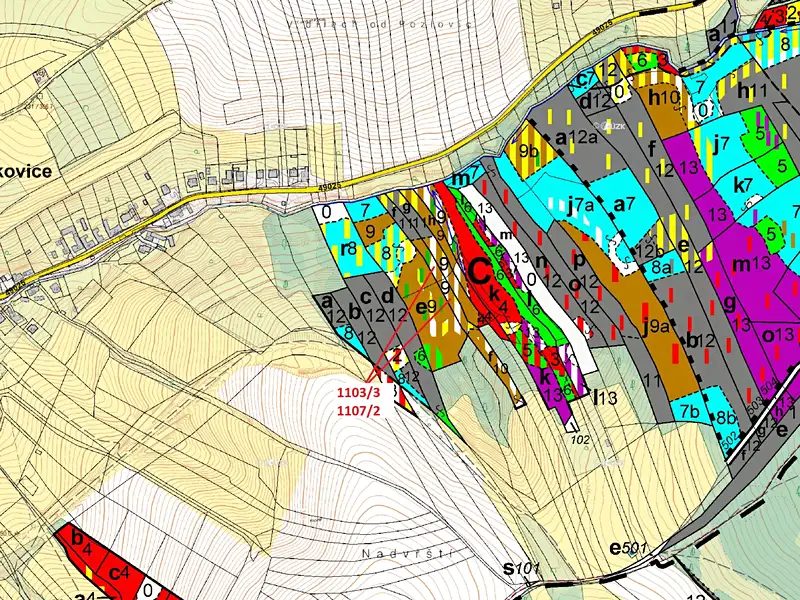Select striped plot labeled 9b
This screenshot has height=600, width=800.
[529, 151]
